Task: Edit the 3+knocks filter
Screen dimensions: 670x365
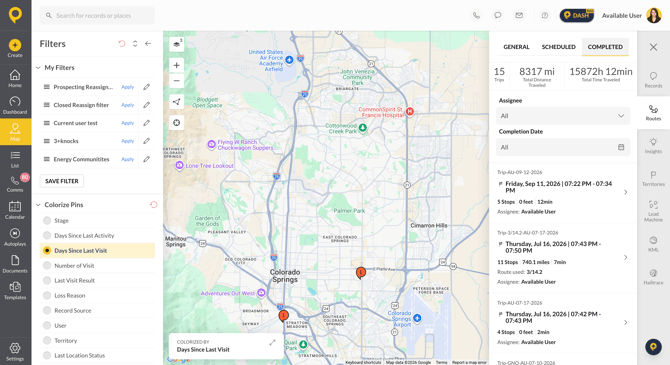Action: click(147, 141)
